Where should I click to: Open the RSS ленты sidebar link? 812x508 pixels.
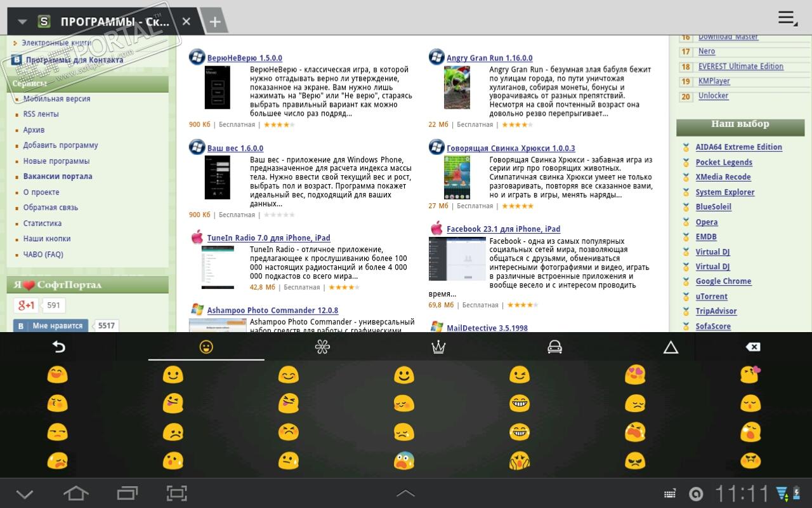41,114
